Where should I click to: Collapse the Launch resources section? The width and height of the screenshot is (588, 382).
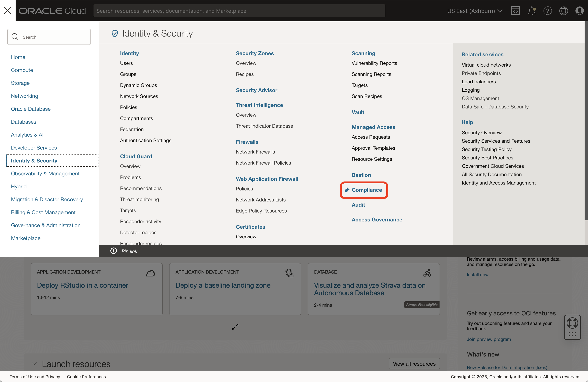(x=34, y=364)
